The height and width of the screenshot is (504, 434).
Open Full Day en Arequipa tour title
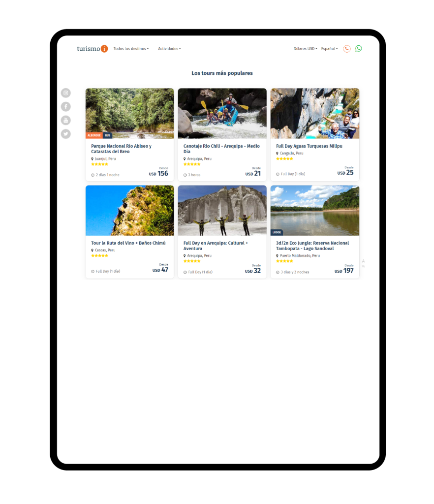(216, 246)
